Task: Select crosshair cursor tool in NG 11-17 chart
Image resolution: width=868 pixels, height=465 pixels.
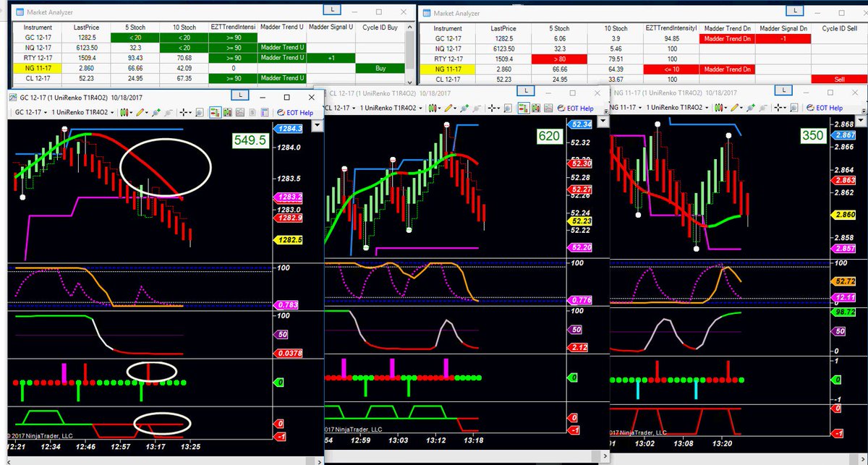Action: pos(779,108)
